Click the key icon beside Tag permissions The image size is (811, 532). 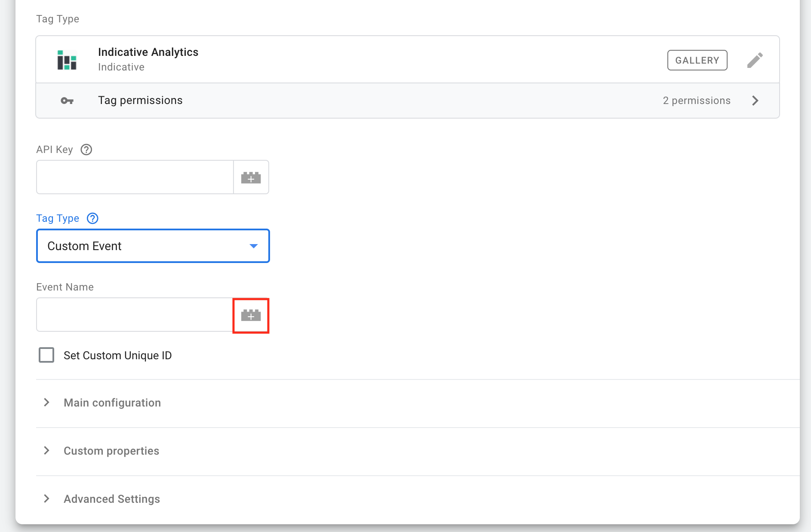67,101
